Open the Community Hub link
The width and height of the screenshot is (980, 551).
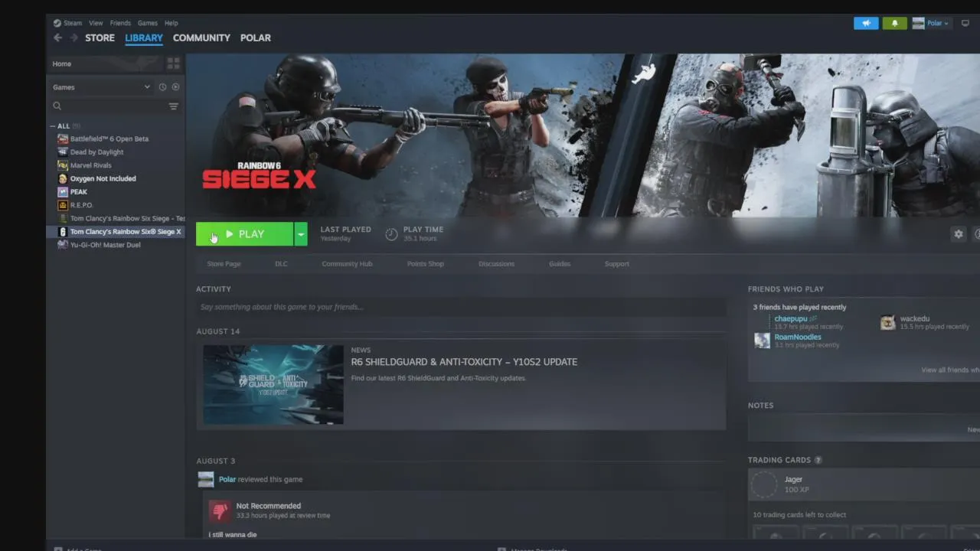(x=347, y=264)
